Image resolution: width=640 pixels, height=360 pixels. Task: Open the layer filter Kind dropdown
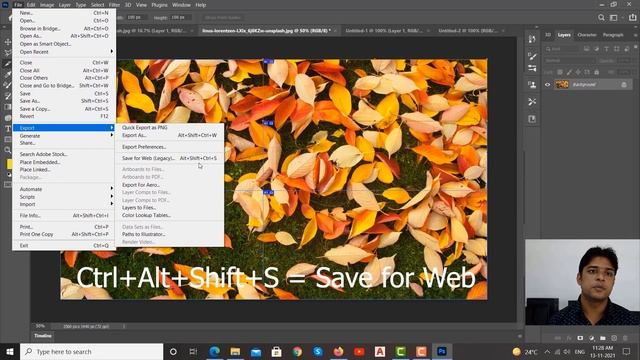(563, 49)
